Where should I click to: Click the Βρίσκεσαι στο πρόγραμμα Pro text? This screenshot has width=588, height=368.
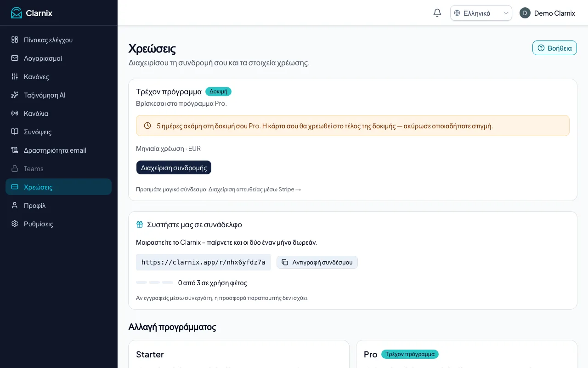coord(181,103)
